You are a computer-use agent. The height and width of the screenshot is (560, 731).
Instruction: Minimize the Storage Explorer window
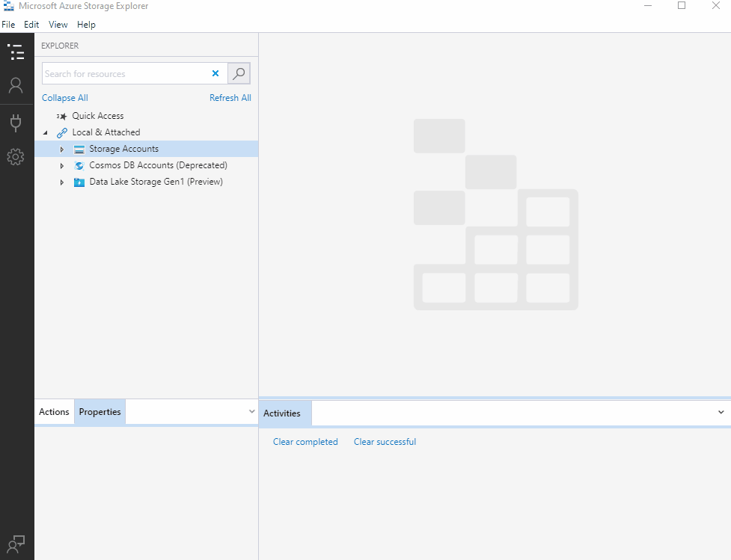pos(647,5)
